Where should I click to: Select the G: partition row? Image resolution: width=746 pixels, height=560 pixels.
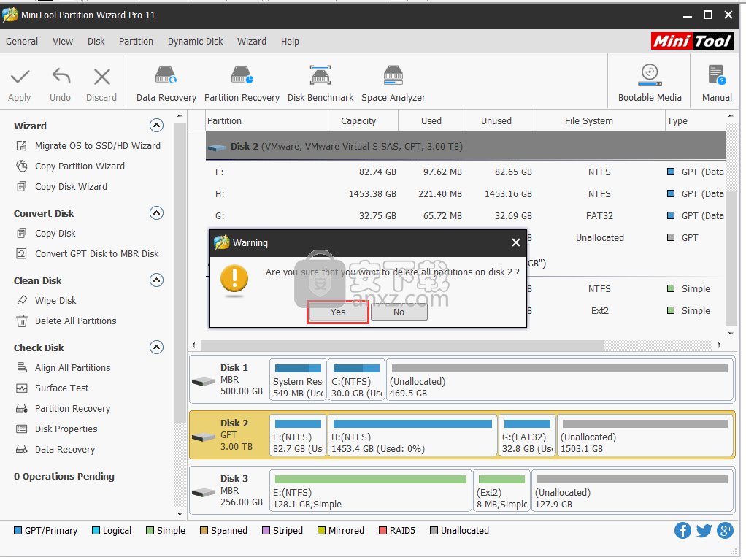tap(465, 215)
